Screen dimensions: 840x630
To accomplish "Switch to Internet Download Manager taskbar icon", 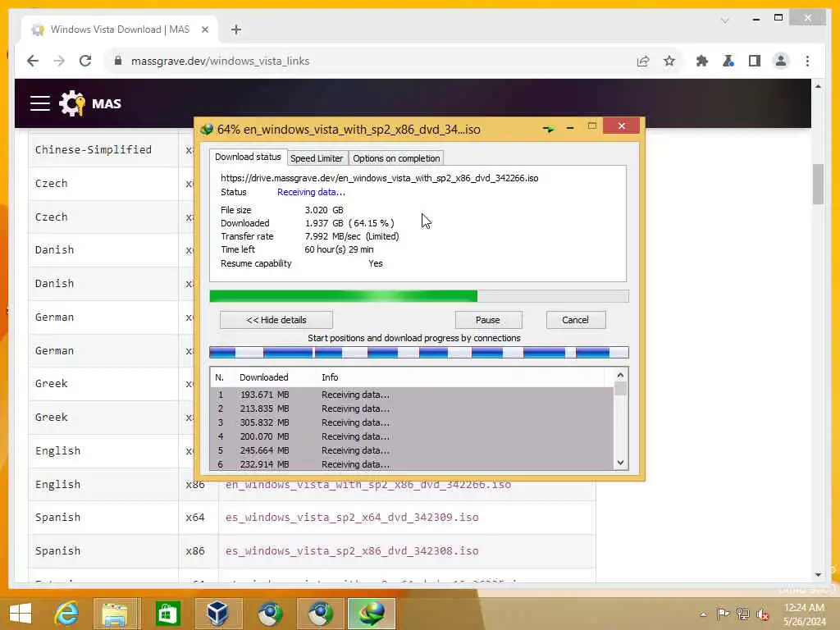I will point(372,614).
